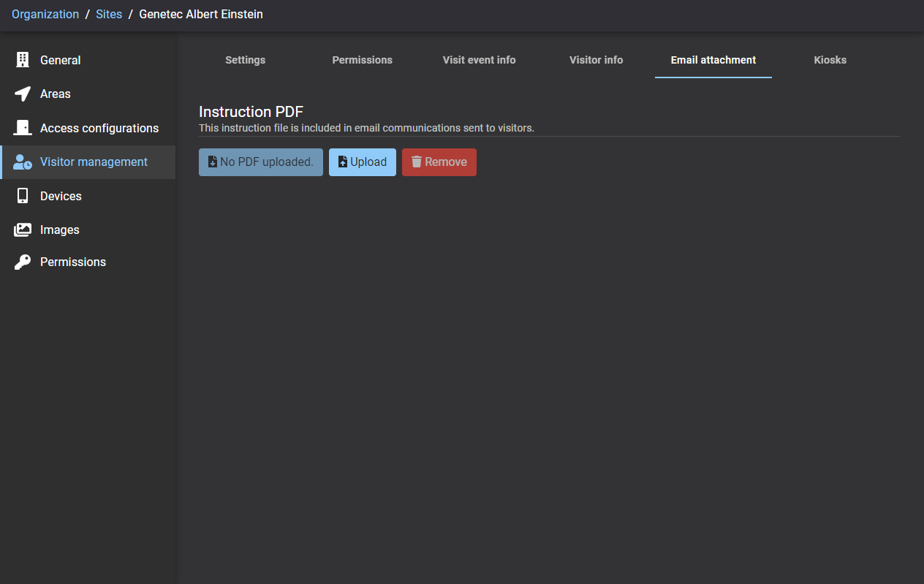Click the Visitor management person icon
This screenshot has height=584, width=924.
coord(23,162)
